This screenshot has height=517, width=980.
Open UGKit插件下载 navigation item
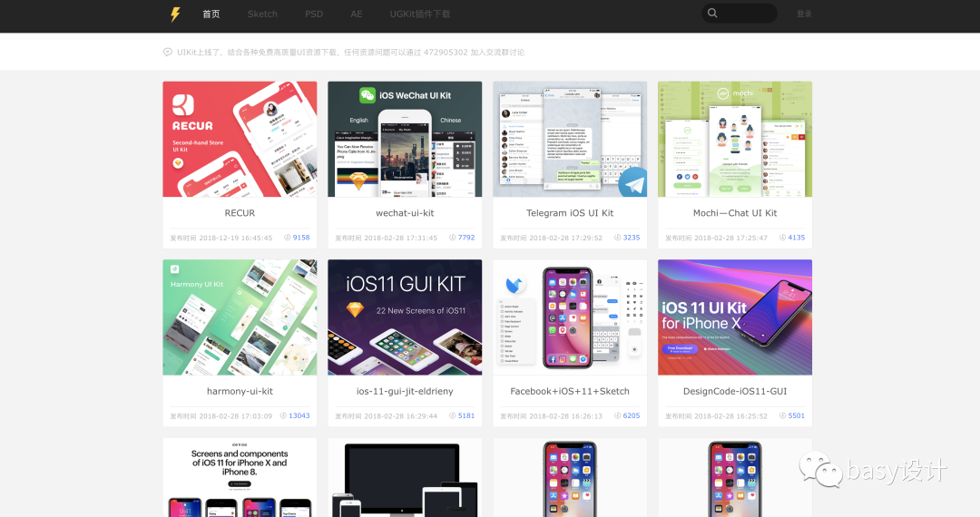[420, 14]
